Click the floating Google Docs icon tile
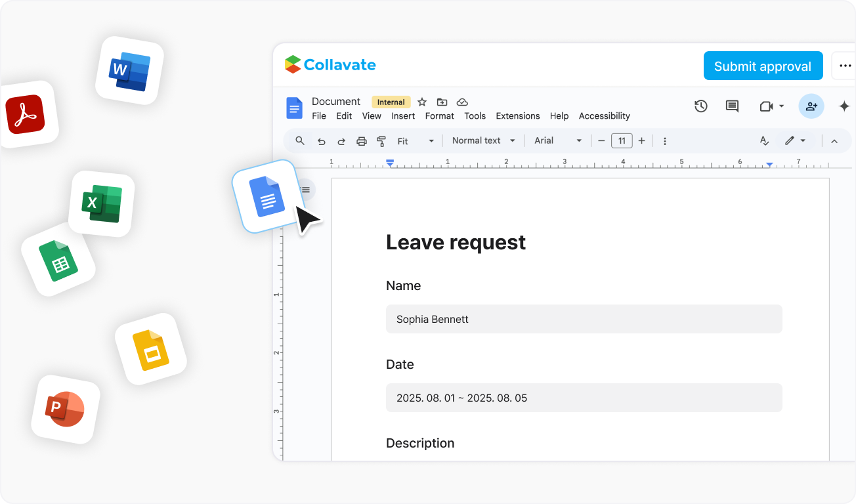The height and width of the screenshot is (504, 856). pyautogui.click(x=267, y=196)
